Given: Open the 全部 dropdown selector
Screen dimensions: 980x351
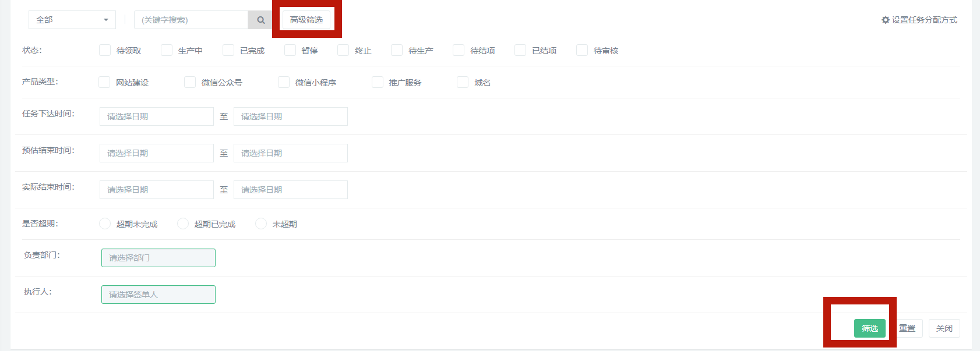Looking at the screenshot, I should (x=72, y=20).
